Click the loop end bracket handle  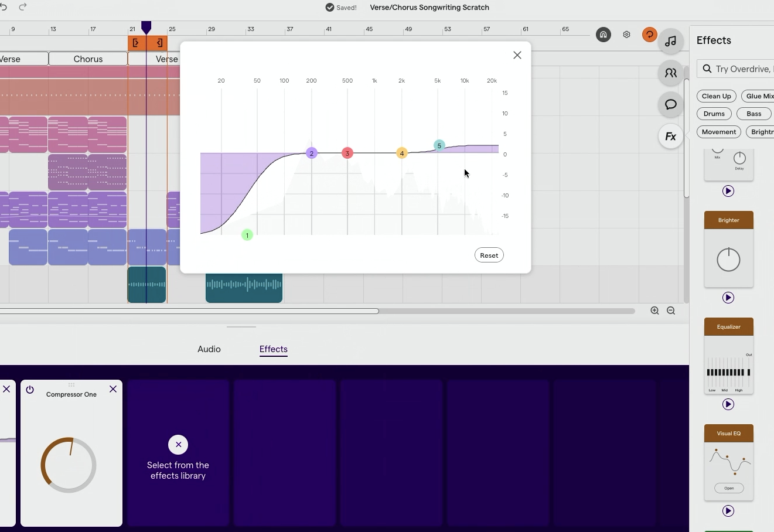click(158, 43)
